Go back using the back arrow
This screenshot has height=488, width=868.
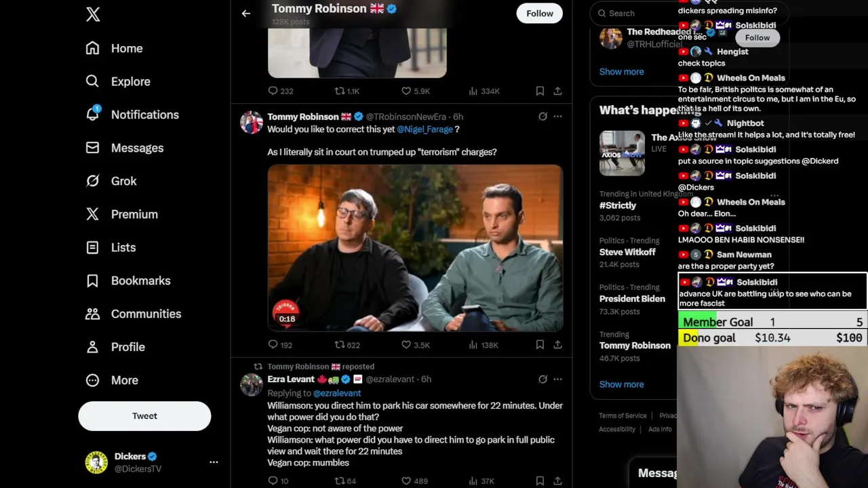pos(246,14)
